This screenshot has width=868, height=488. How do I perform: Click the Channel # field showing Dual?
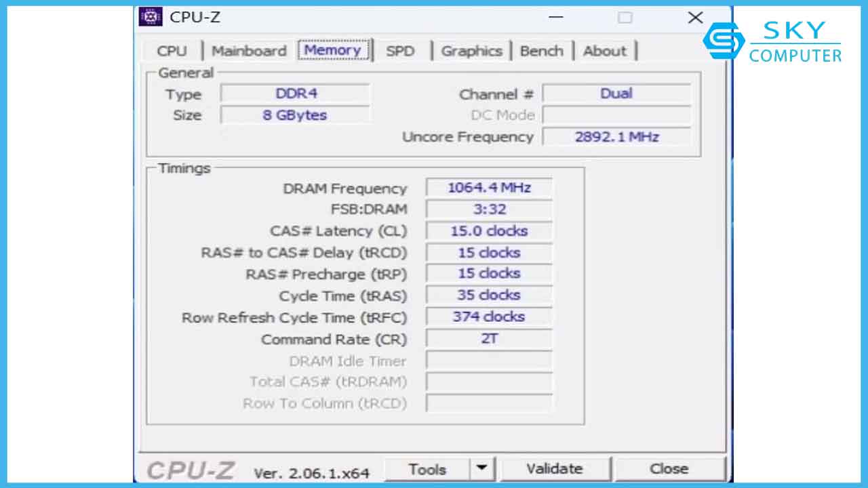point(616,94)
